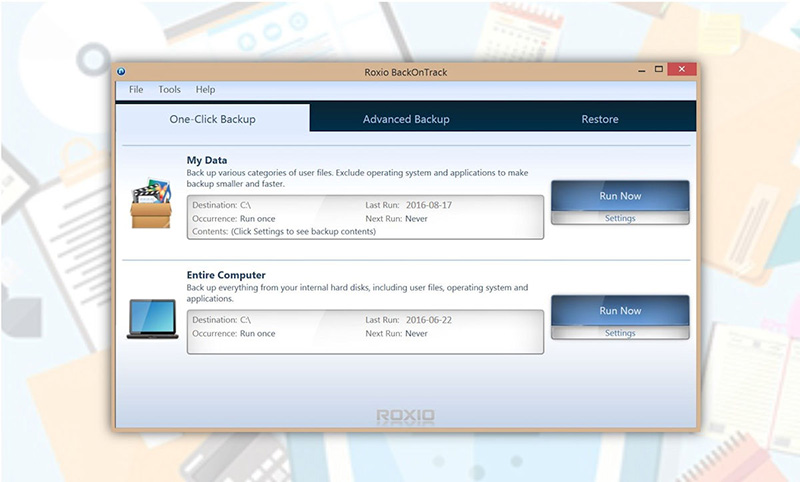Maximize the Roxio BackOnTrack window
This screenshot has height=482, width=800.
tap(659, 69)
